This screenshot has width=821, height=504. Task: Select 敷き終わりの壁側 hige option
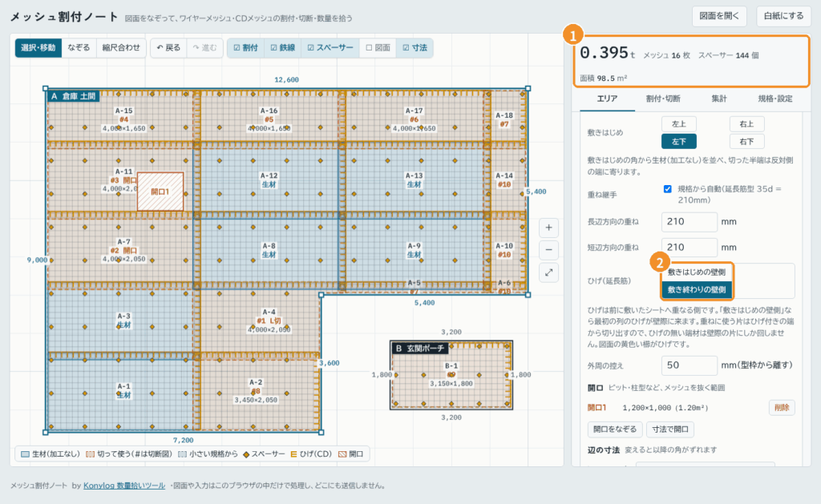pos(697,289)
